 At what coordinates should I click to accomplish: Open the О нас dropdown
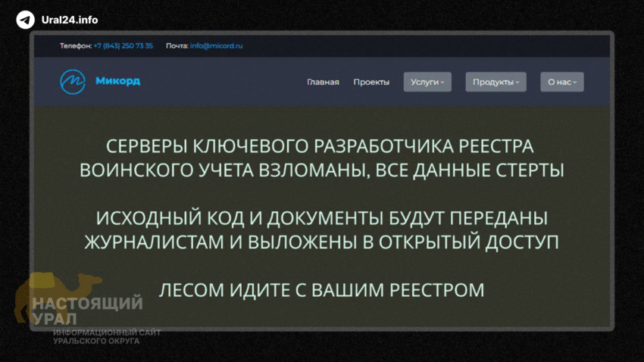click(x=561, y=83)
